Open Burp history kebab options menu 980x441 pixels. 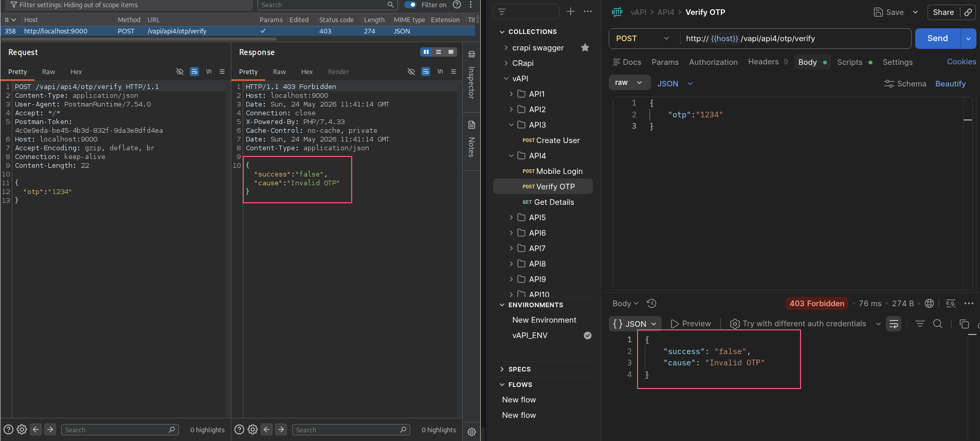pyautogui.click(x=470, y=5)
